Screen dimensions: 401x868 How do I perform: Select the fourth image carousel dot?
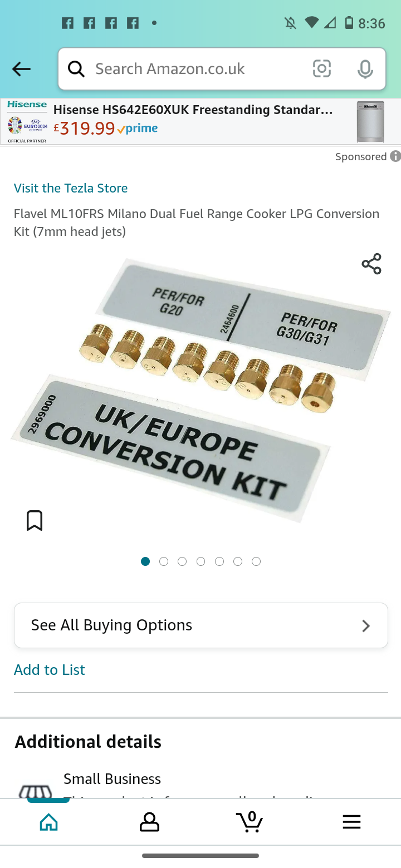pos(200,561)
